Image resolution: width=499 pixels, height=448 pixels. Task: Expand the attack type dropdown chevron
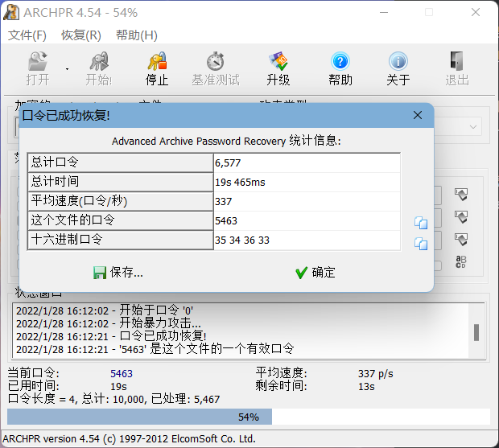pyautogui.click(x=473, y=127)
